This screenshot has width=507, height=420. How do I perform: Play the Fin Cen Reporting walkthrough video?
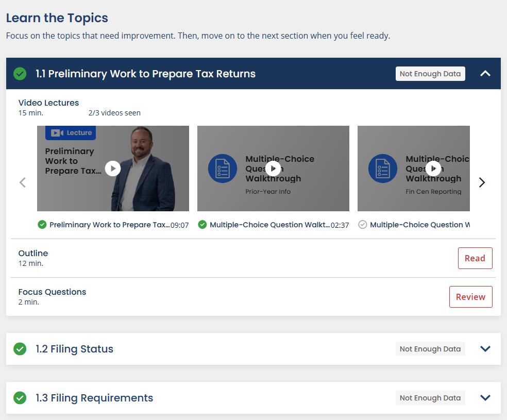pos(433,169)
